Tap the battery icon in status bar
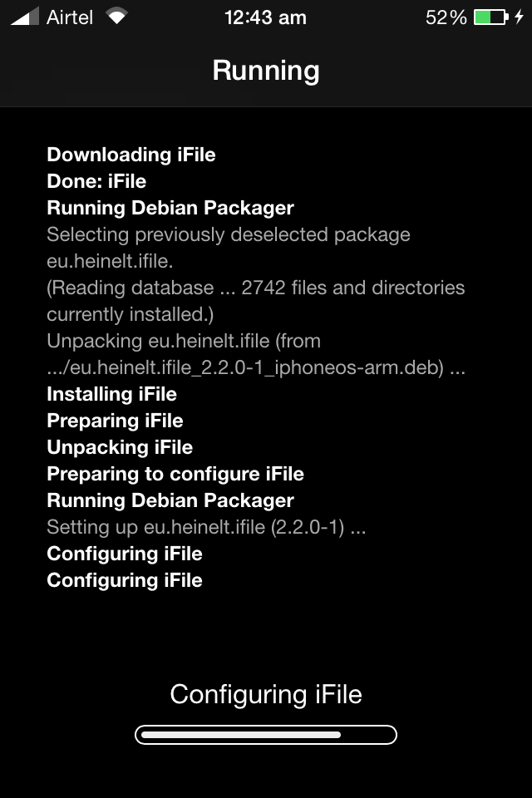The width and height of the screenshot is (532, 798). pos(490,17)
